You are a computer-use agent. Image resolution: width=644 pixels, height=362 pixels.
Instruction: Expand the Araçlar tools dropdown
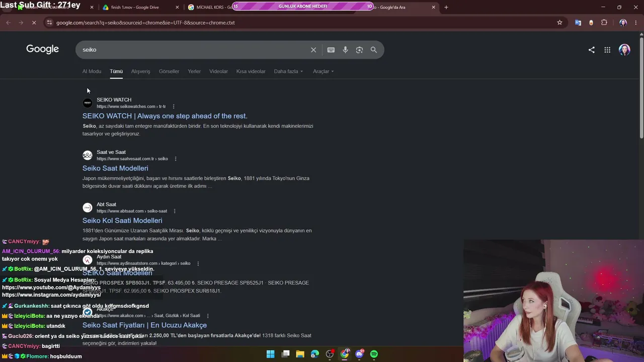pyautogui.click(x=324, y=71)
